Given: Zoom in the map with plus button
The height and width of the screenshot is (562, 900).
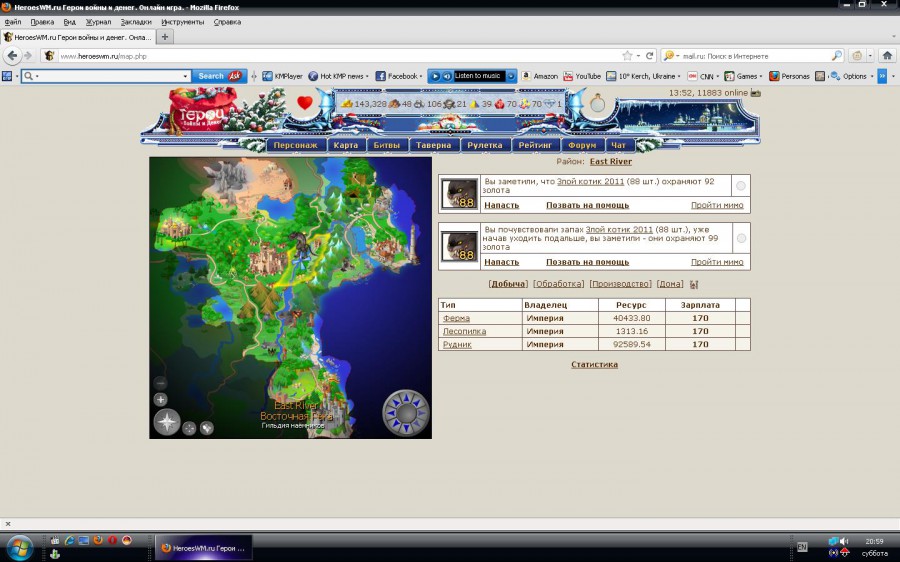Looking at the screenshot, I should pos(161,400).
